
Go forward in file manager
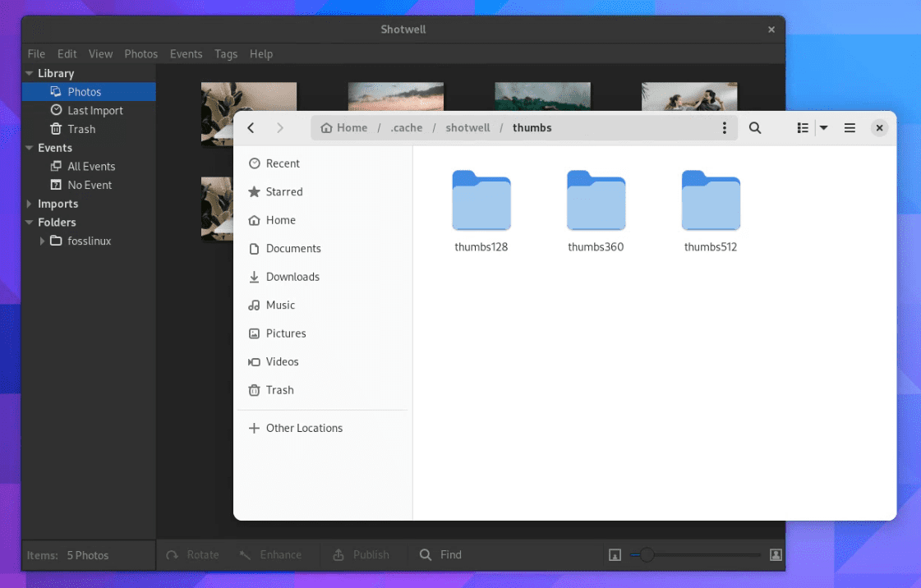click(x=280, y=128)
